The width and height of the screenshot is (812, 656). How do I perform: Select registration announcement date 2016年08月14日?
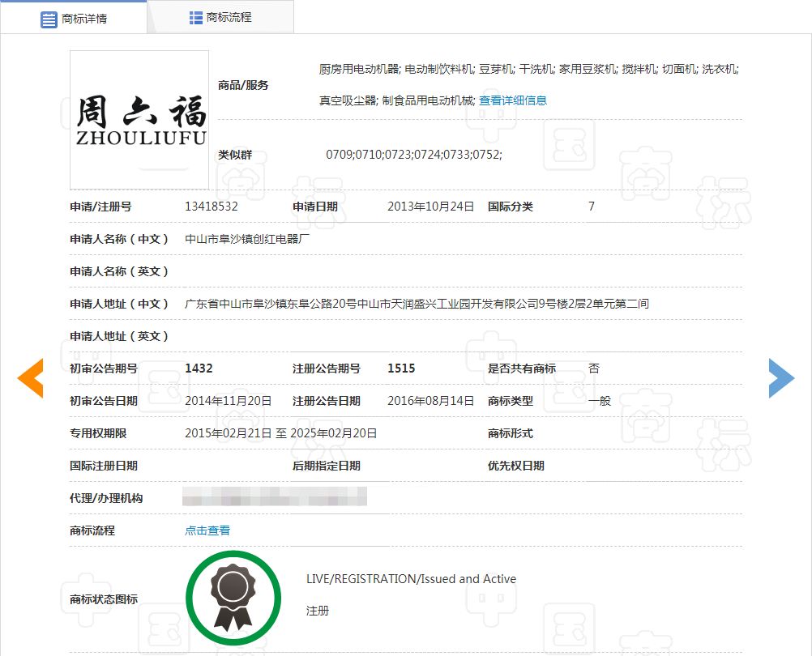[x=431, y=401]
